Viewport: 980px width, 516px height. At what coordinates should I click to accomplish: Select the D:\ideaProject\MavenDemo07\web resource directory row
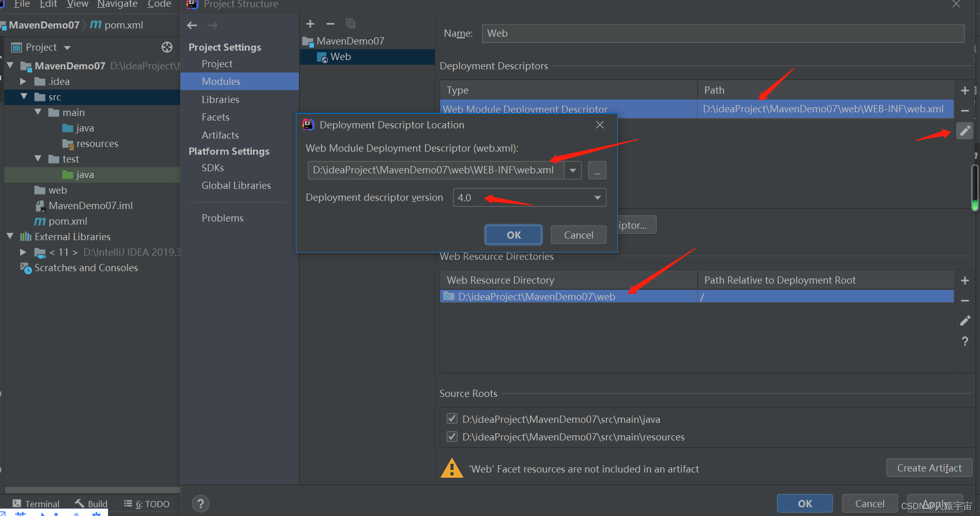click(697, 297)
